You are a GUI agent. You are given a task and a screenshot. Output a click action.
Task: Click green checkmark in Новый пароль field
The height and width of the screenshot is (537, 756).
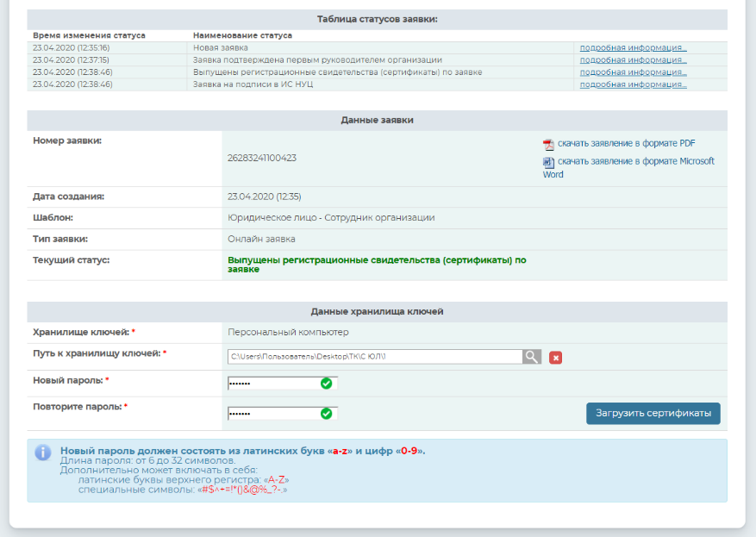[326, 384]
